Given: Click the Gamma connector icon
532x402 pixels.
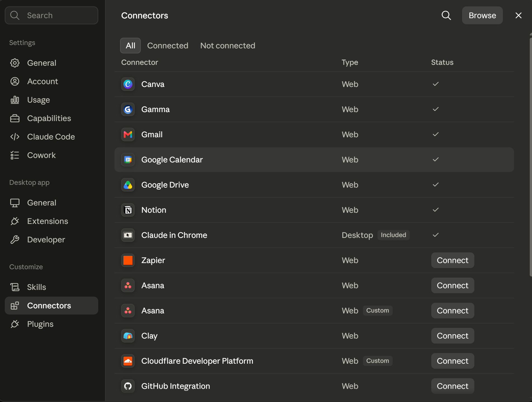Looking at the screenshot, I should (x=128, y=109).
